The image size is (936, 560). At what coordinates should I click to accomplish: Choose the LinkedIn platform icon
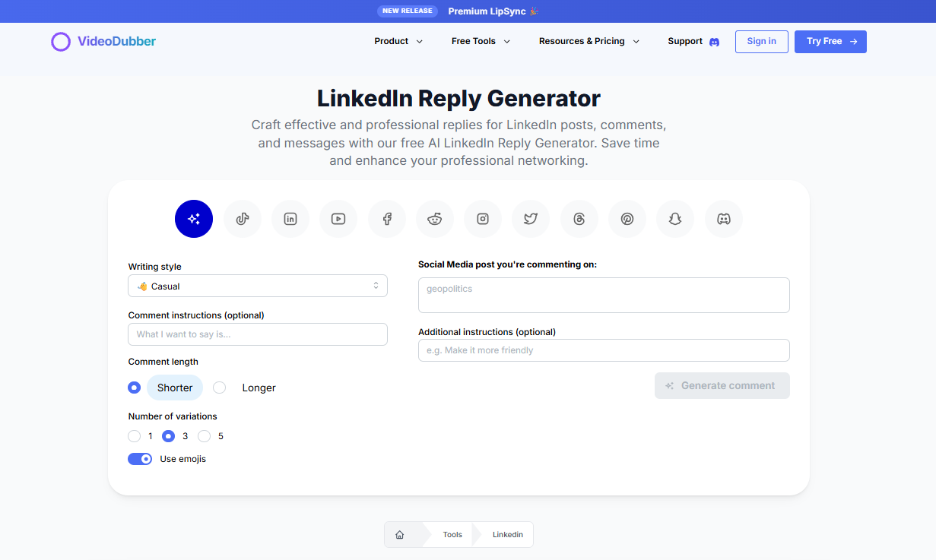click(x=290, y=219)
